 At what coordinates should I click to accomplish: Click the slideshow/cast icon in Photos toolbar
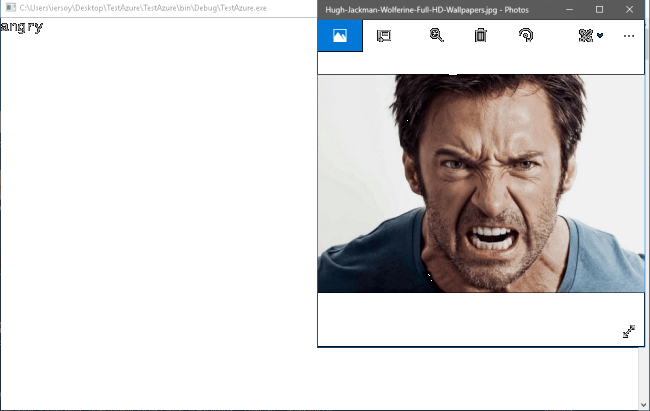click(384, 35)
